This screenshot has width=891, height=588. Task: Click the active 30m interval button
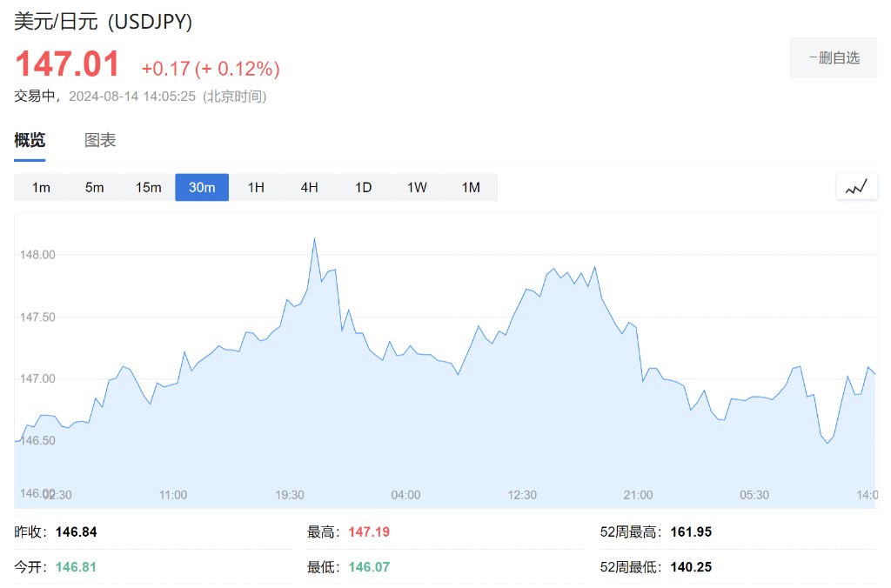pyautogui.click(x=202, y=188)
